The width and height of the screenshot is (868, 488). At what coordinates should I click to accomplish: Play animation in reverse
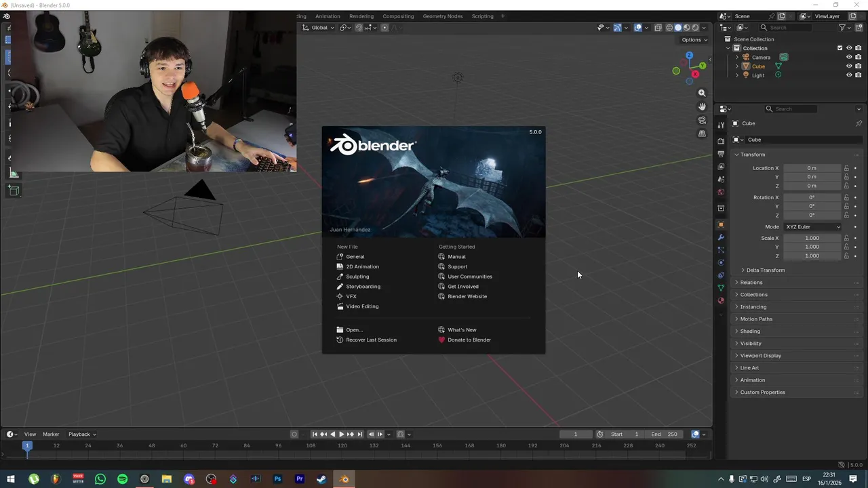332,434
